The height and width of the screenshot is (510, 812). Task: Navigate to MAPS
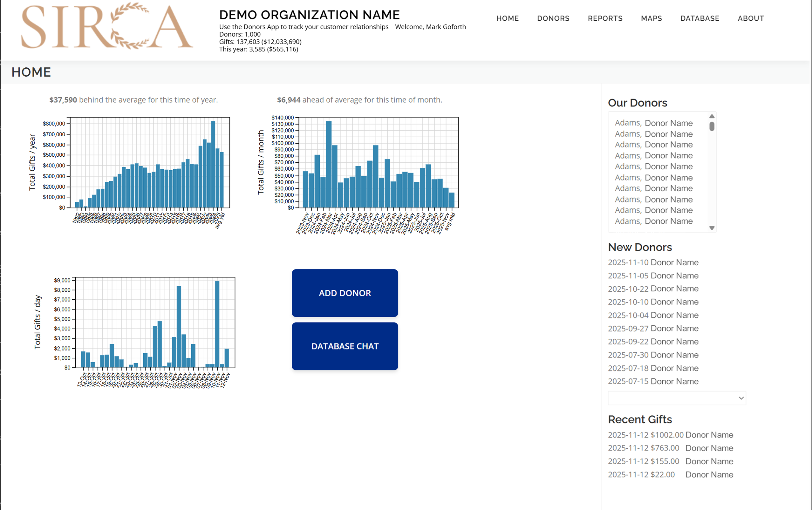651,18
